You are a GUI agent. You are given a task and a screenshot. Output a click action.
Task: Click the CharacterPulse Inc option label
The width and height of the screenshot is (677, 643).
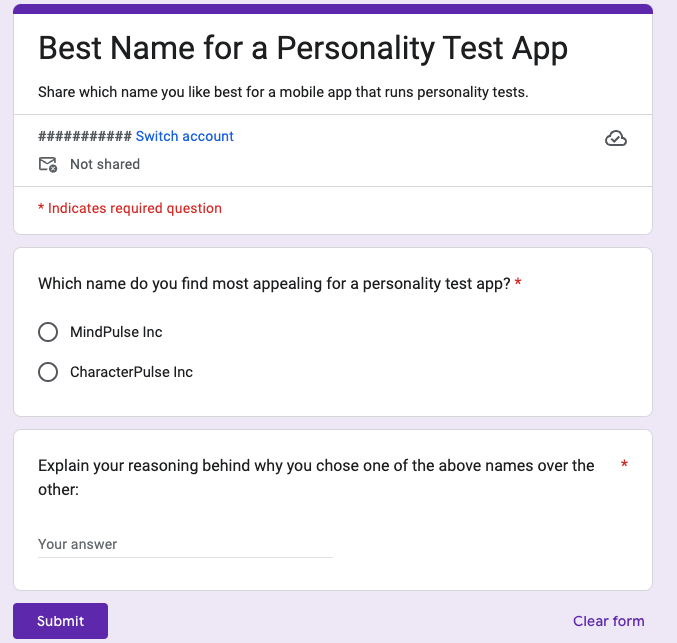point(131,372)
